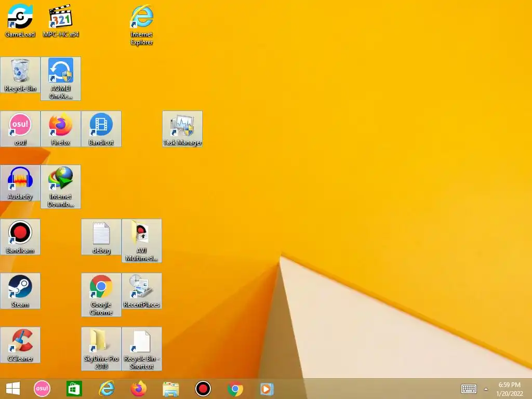This screenshot has width=532, height=399.
Task: Select the Recycle Bin - Shortcut icon
Action: point(142,349)
